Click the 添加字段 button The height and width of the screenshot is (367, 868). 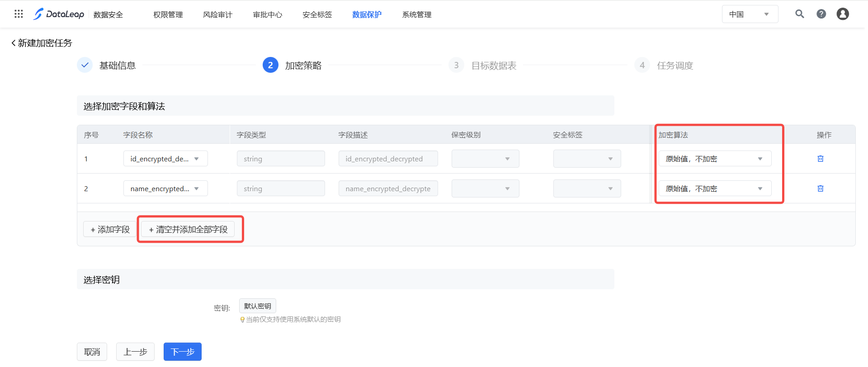pos(110,230)
